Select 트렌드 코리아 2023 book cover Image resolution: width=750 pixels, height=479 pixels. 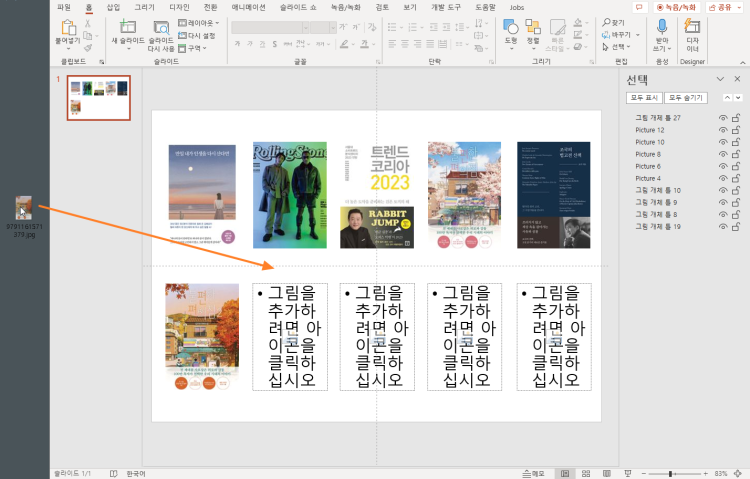point(377,195)
